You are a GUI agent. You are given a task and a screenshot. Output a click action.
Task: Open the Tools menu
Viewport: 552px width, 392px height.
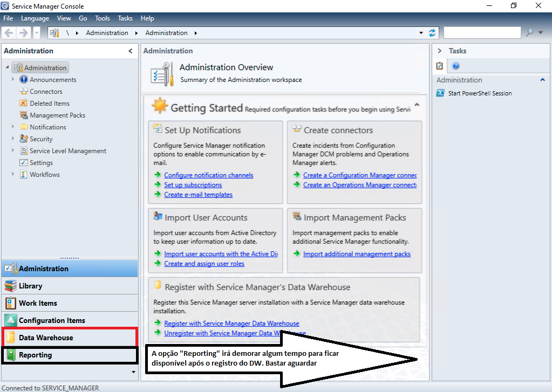[103, 18]
